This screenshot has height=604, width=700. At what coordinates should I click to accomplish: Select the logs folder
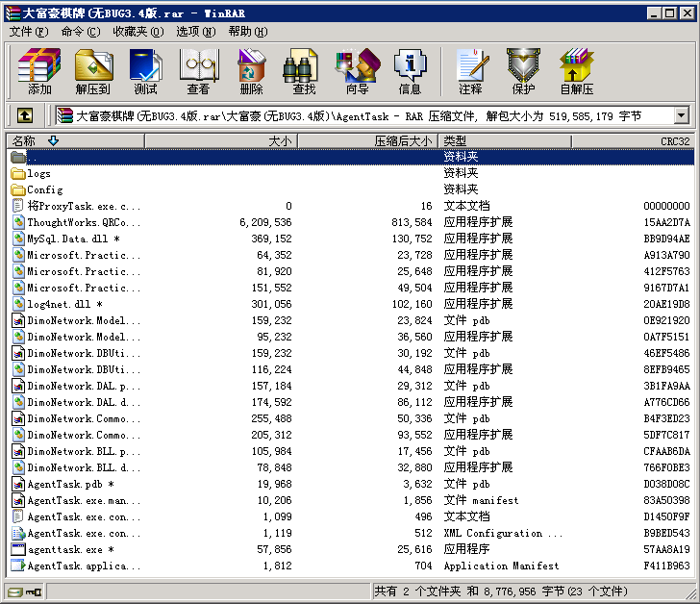coord(38,173)
